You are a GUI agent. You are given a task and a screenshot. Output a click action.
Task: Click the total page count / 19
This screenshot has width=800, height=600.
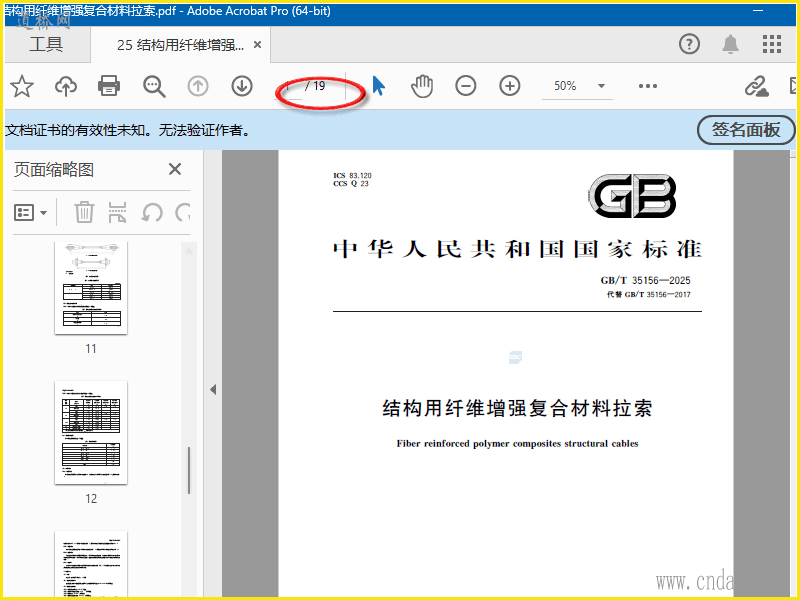click(315, 86)
